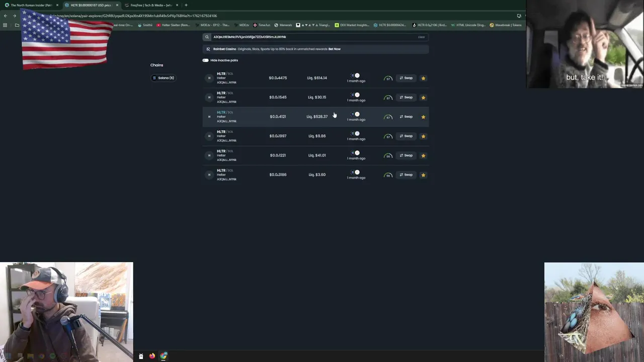Score gauge of the $614.14 liquidity pair
The height and width of the screenshot is (362, 644).
coord(388,78)
